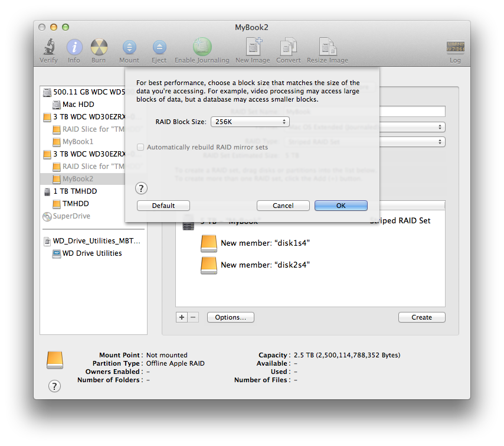The width and height of the screenshot is (504, 446).
Task: Open the Info toolbar icon
Action: (74, 47)
